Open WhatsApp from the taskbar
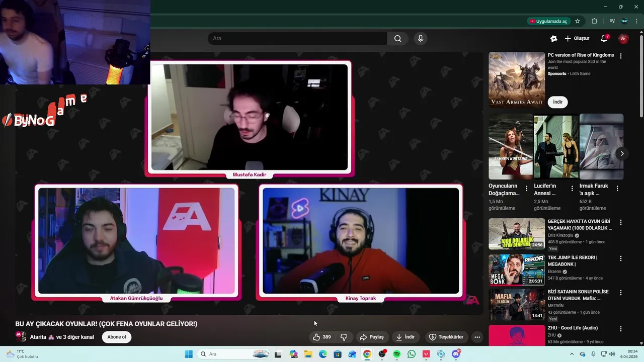This screenshot has height=362, width=644. pos(412,354)
